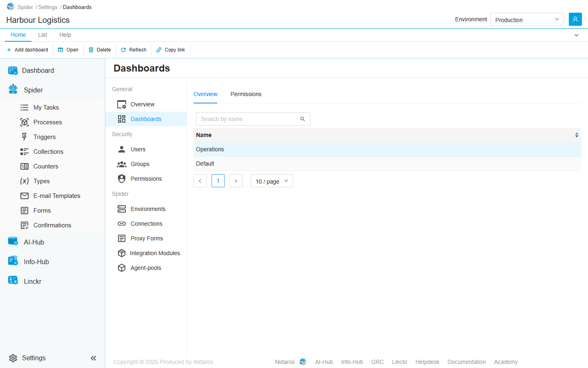Click the Settings gear icon
Screen dimensions: 588x368
coord(13,358)
